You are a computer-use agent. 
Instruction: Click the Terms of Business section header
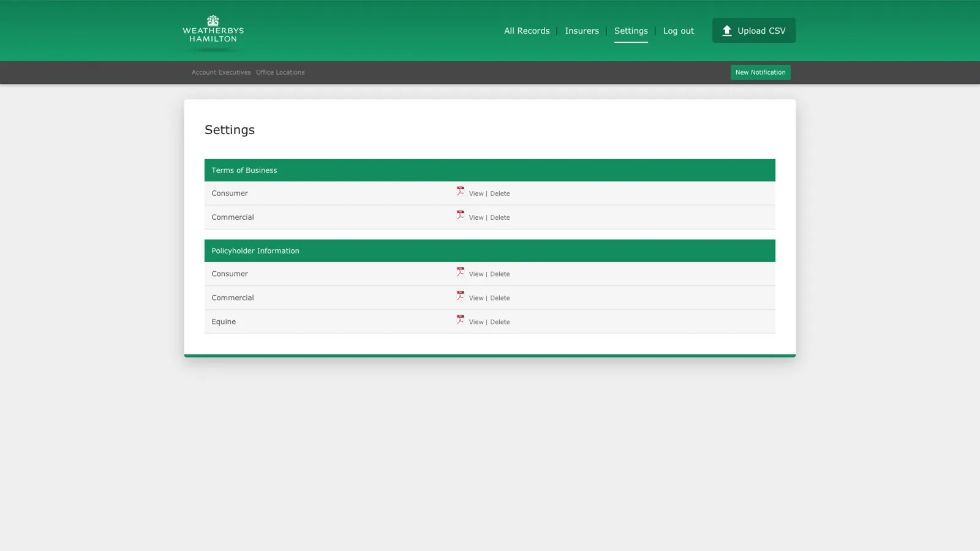pos(490,170)
